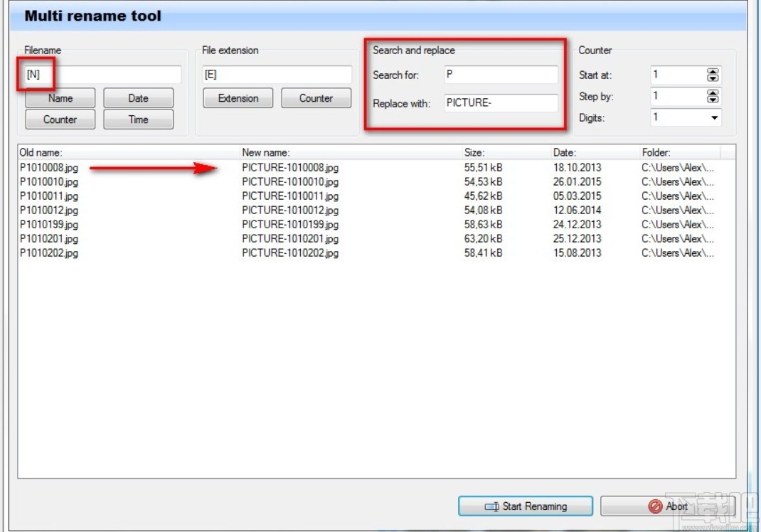Select file P1010199.jpg in list

(x=49, y=225)
